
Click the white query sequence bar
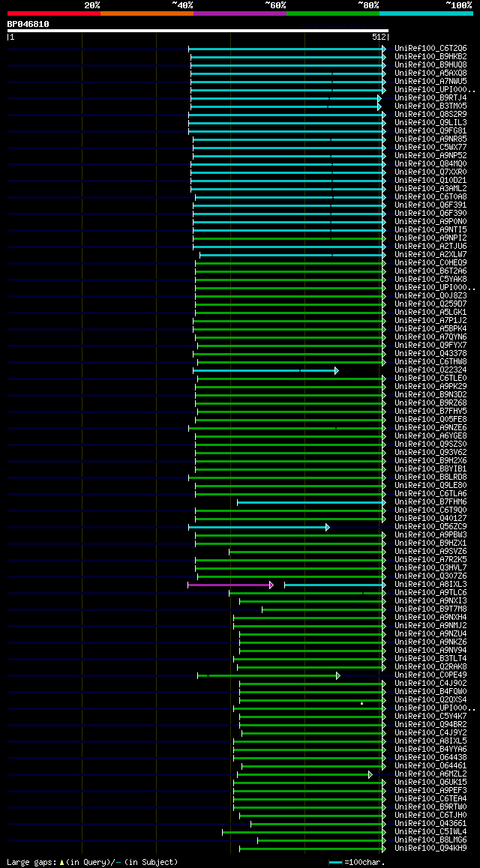point(198,31)
